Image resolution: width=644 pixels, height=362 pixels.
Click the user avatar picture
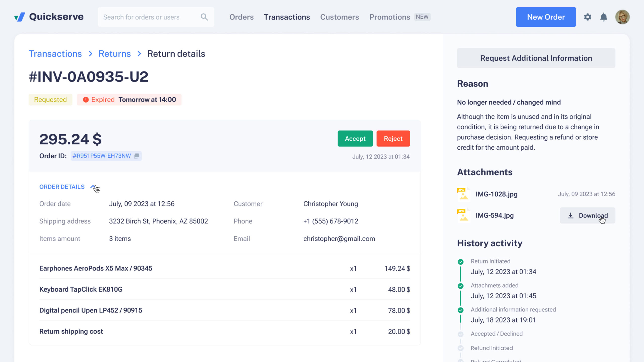[x=622, y=17]
